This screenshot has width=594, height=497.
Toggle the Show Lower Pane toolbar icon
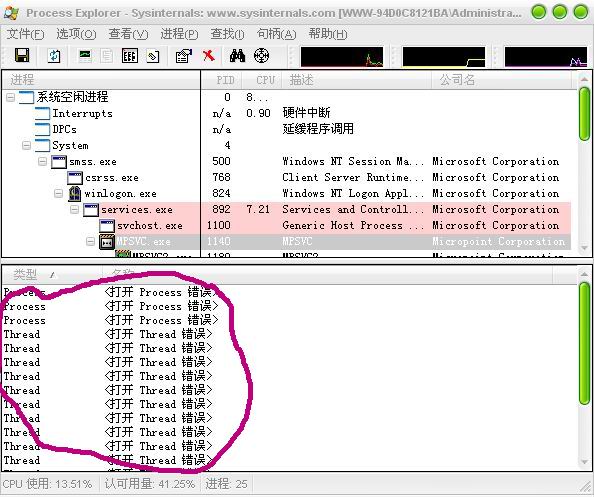click(130, 56)
